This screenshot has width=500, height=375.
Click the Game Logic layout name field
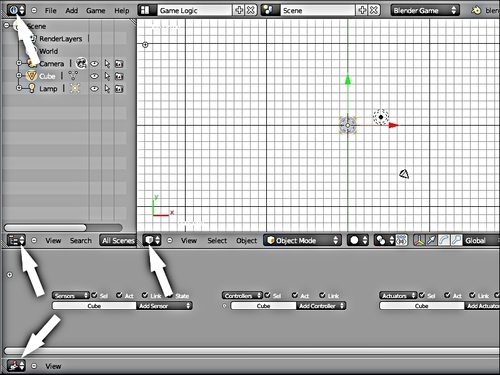coord(194,10)
